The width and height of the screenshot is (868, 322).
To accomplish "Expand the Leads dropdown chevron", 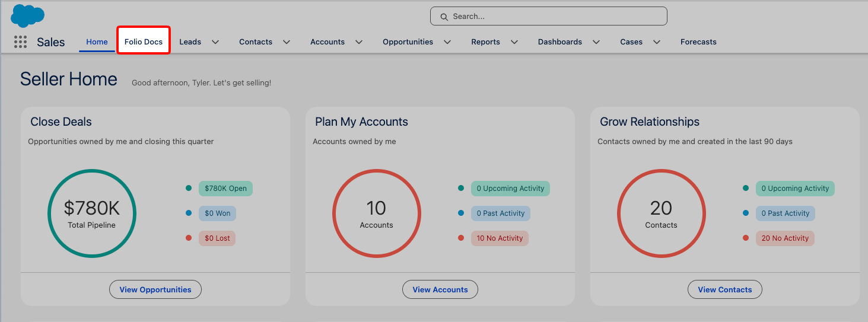I will 215,42.
